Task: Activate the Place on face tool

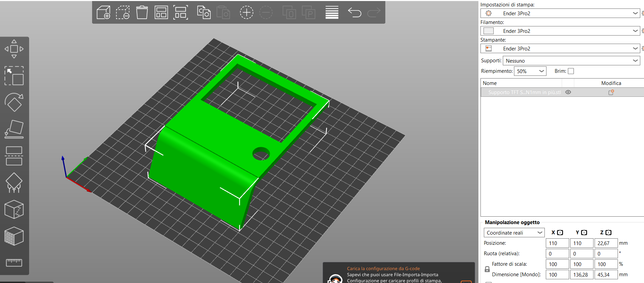Action: coord(14,129)
